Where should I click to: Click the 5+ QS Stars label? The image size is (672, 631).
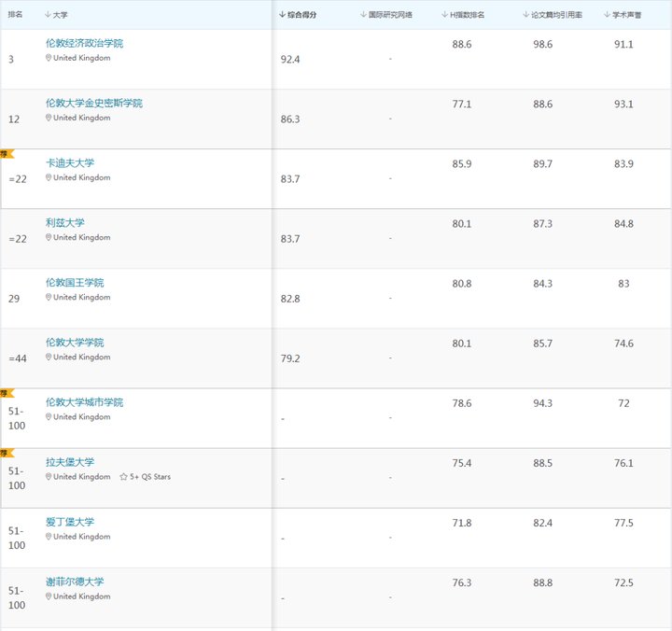tap(150, 477)
